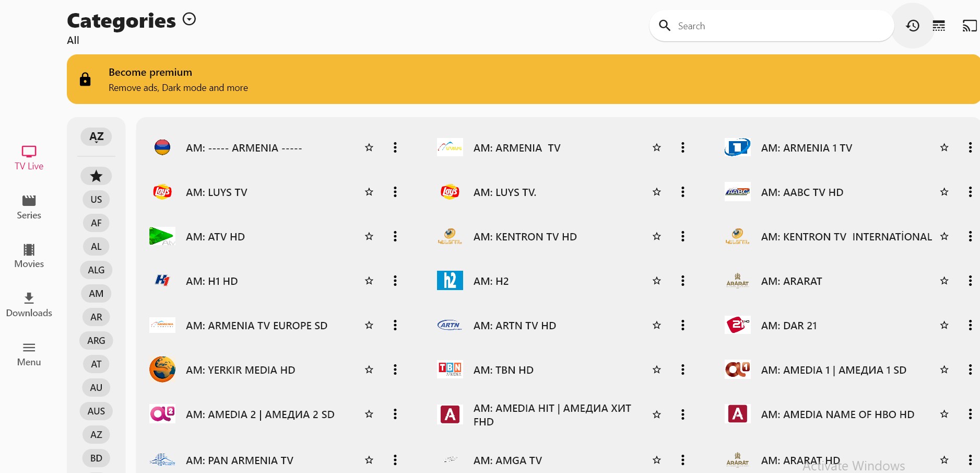
Task: Open options for AM: AMEDIA 2 SD
Action: click(x=395, y=414)
